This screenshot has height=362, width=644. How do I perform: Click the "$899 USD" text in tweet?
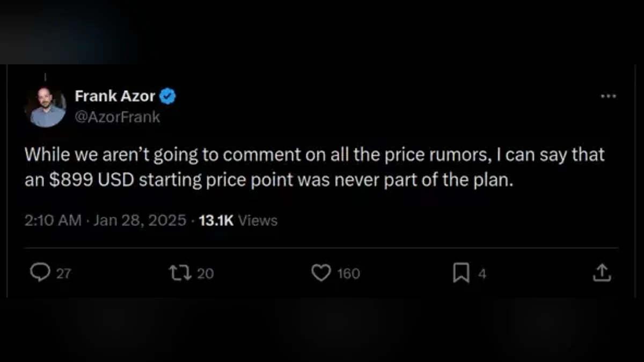point(91,181)
